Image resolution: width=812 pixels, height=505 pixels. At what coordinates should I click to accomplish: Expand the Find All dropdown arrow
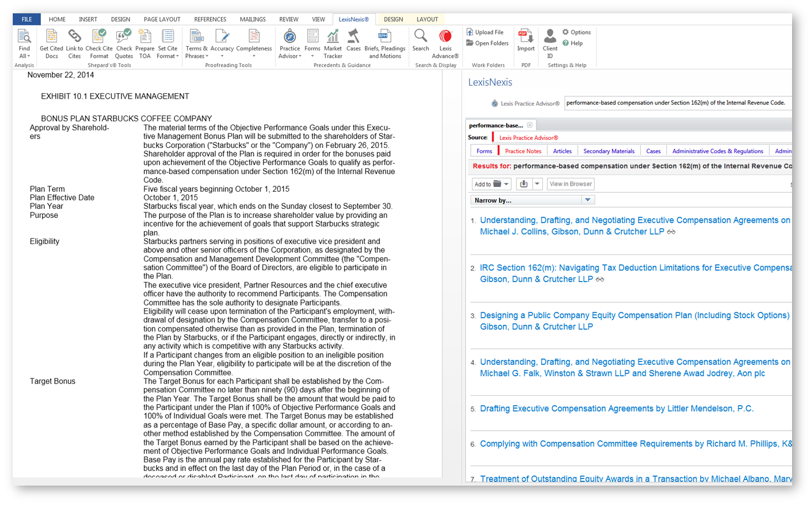coord(29,56)
